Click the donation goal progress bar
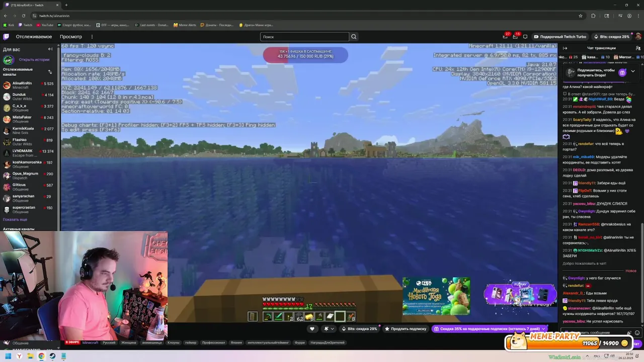 [305, 55]
